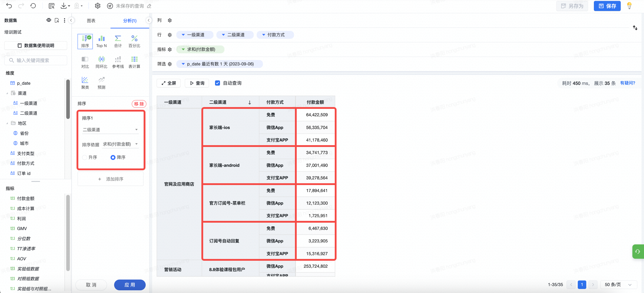The height and width of the screenshot is (293, 644).
Task: Open the 有疑问? help link
Action: (627, 83)
